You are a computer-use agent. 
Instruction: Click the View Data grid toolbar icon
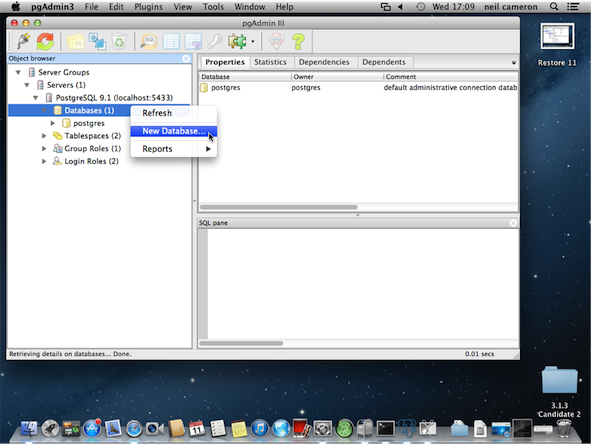171,41
